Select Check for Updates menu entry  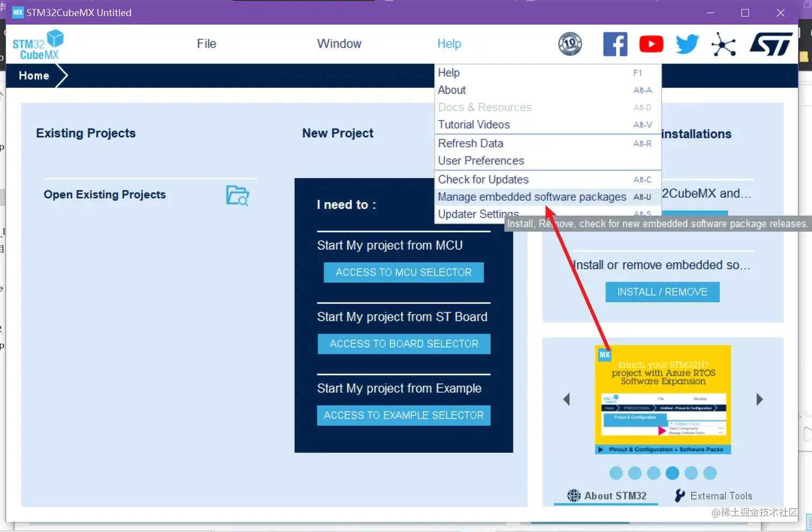548,179
